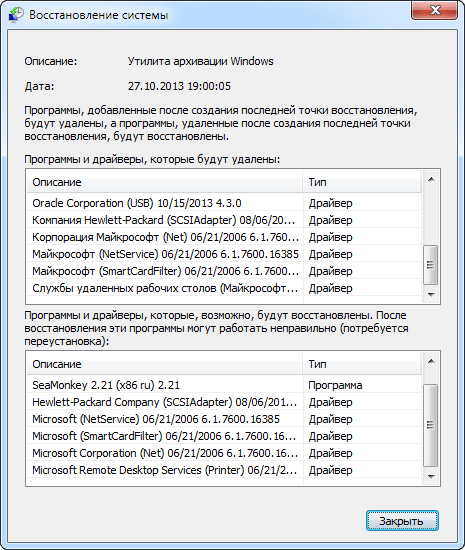Close the dialog with the red X button

coord(434,10)
